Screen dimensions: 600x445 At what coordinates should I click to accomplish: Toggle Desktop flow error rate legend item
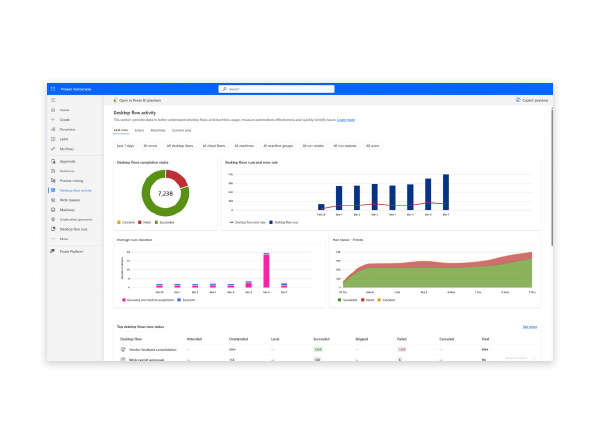248,222
